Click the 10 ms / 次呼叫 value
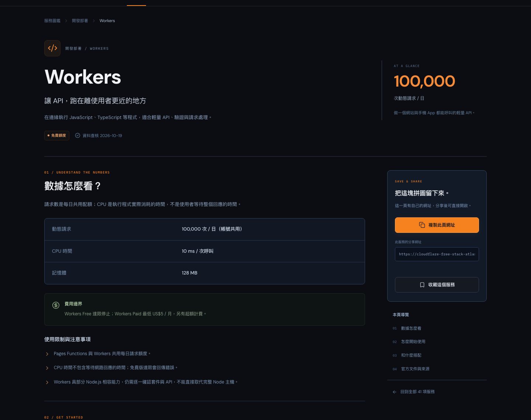The height and width of the screenshot is (420, 531). [198, 251]
